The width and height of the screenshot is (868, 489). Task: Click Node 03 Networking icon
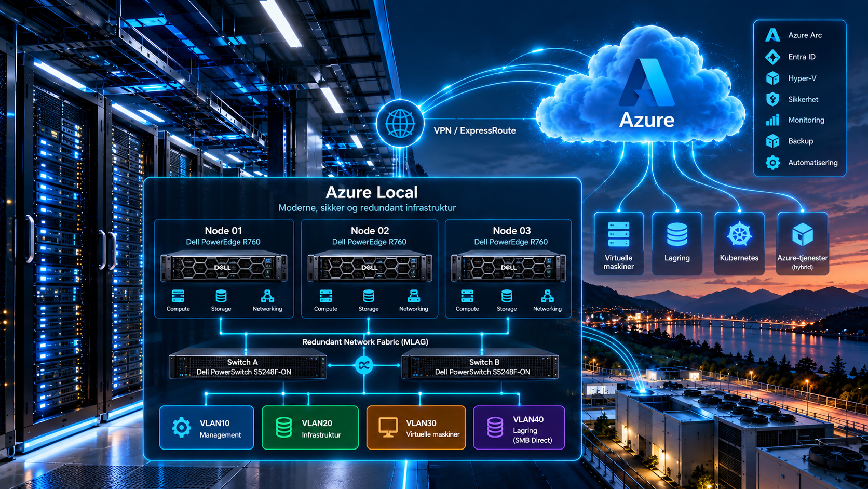547,296
